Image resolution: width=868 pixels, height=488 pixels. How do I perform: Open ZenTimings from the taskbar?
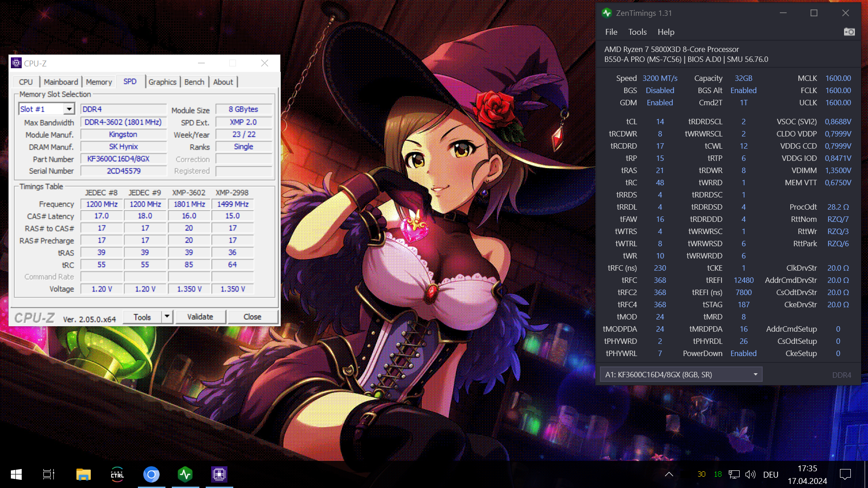click(x=185, y=474)
